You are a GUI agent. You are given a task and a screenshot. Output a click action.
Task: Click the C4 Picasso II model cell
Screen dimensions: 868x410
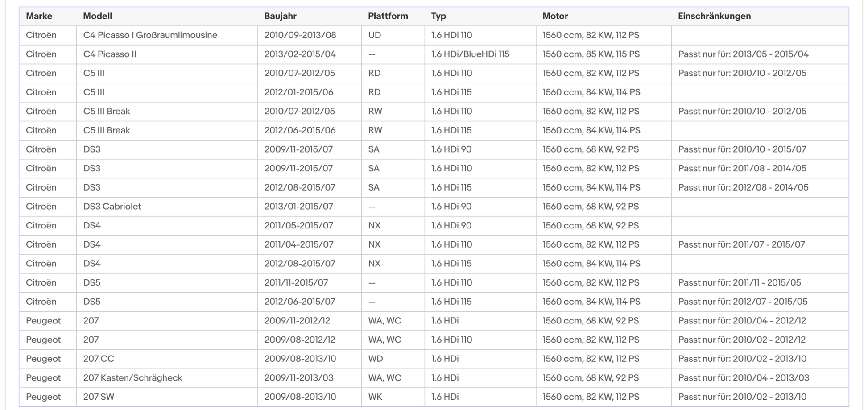coord(110,54)
